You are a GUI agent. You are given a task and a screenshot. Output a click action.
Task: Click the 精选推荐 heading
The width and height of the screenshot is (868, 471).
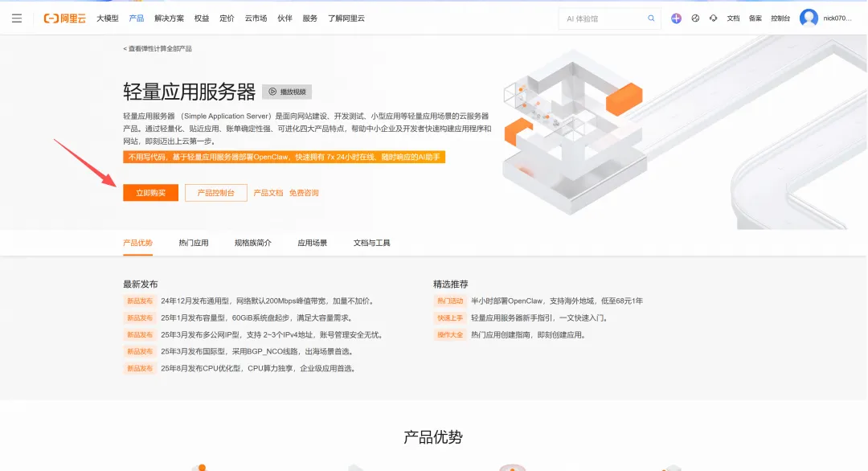(x=451, y=284)
